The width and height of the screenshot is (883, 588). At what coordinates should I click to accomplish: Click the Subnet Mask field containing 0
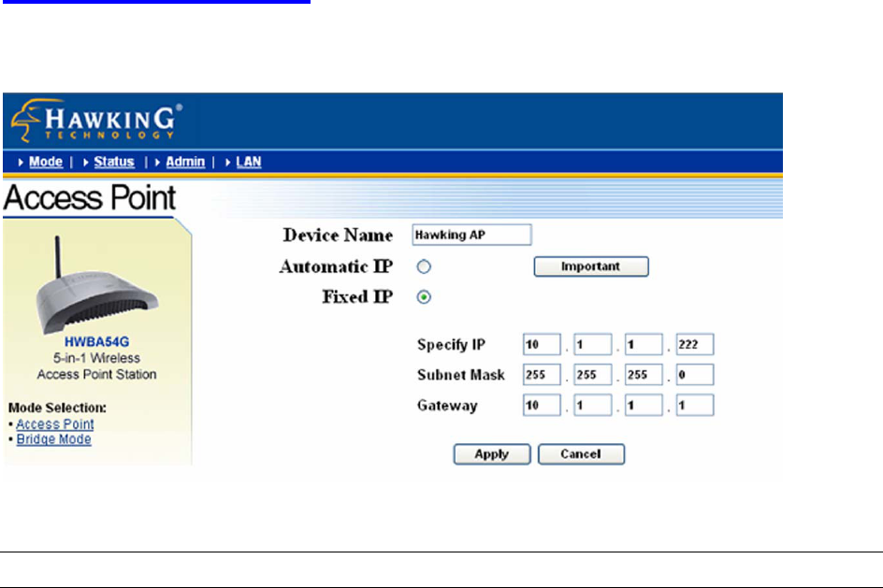point(695,375)
